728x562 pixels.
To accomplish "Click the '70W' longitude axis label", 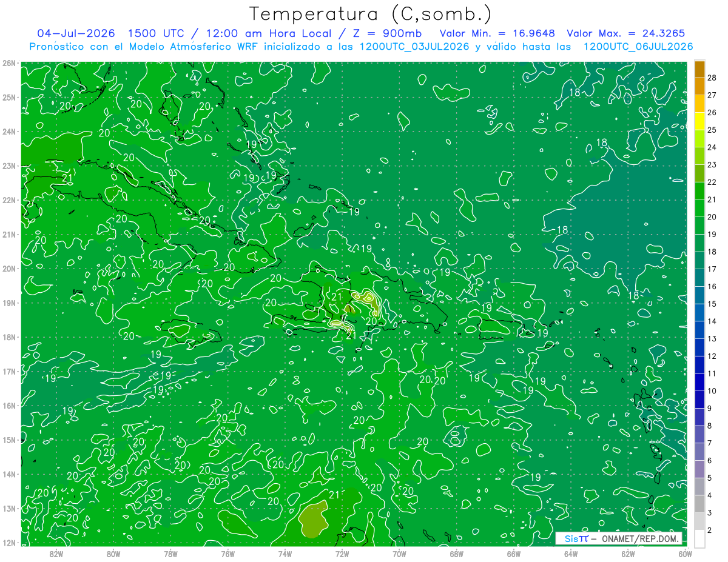I will [x=399, y=554].
